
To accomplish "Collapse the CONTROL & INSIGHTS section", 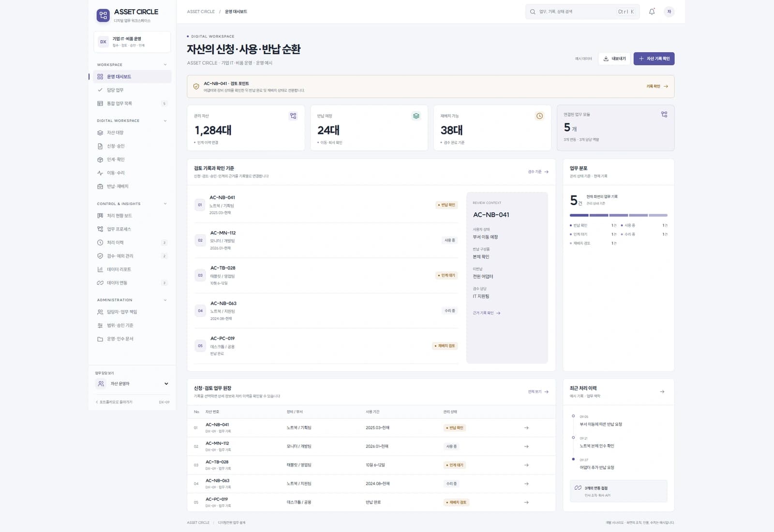I will pyautogui.click(x=165, y=204).
